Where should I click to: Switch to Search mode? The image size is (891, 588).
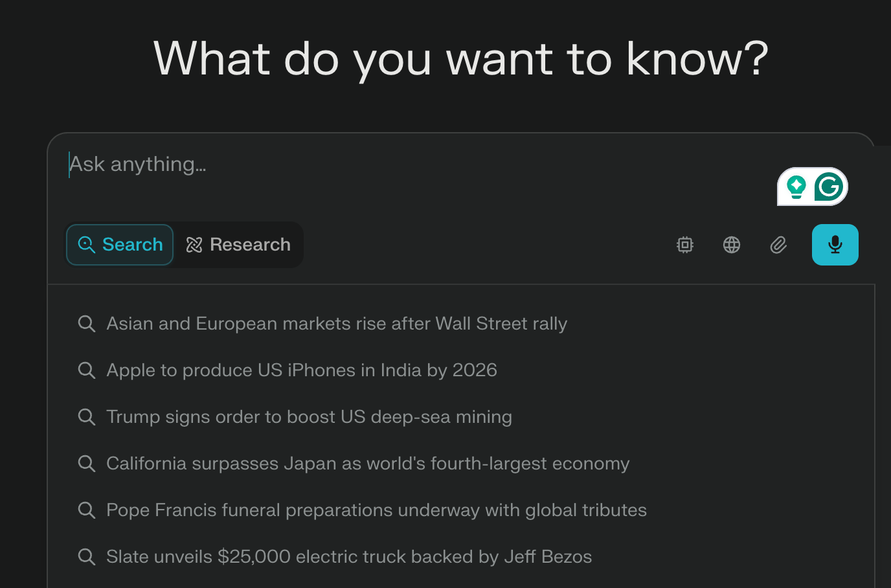tap(120, 245)
